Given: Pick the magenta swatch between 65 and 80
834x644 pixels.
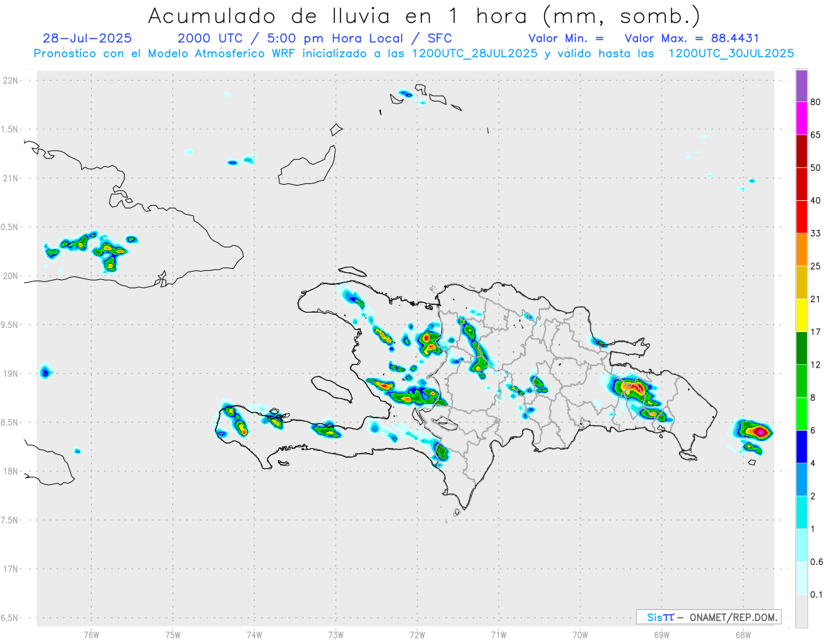Looking at the screenshot, I should point(801,119).
